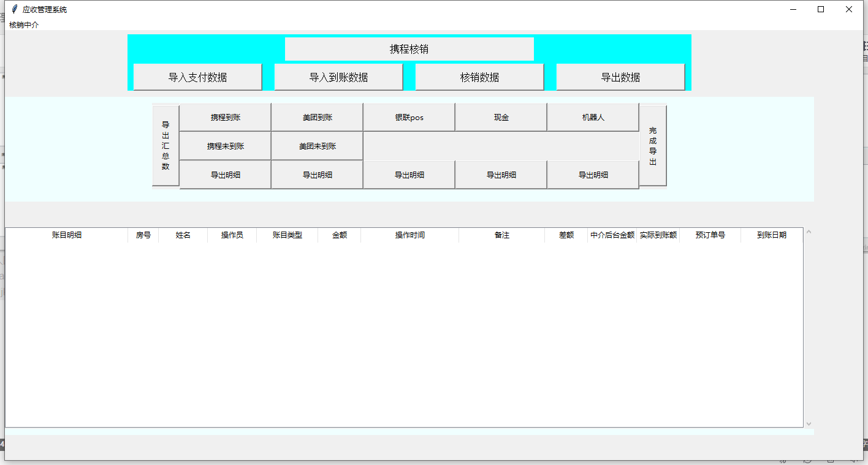Click the 携程核销 button
This screenshot has height=465, width=868.
click(x=409, y=49)
